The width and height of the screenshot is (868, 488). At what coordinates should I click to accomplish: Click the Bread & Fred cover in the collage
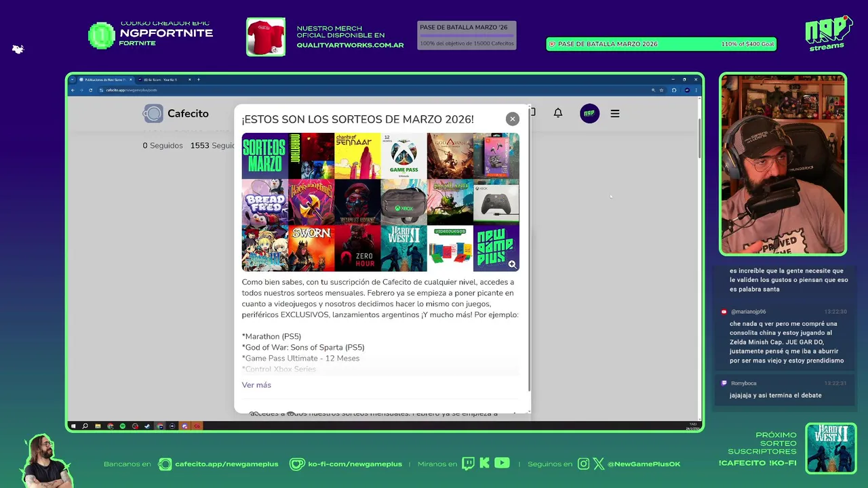264,202
